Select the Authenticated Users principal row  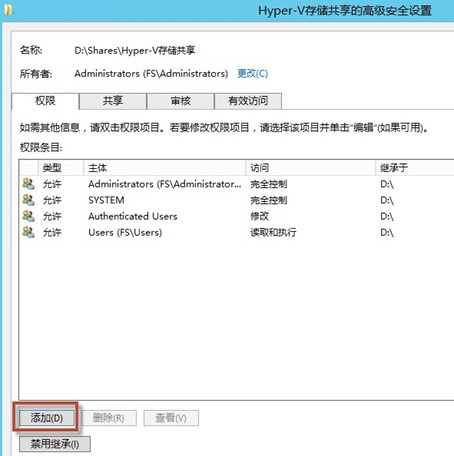[237, 216]
